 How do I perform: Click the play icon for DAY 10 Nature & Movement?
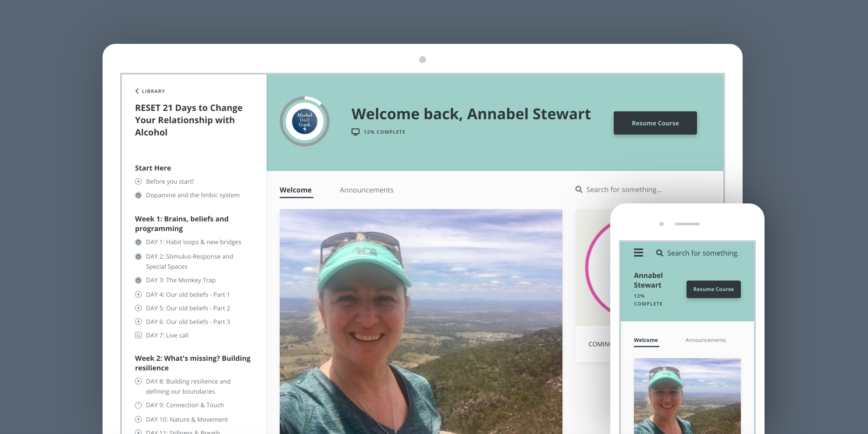pos(138,420)
